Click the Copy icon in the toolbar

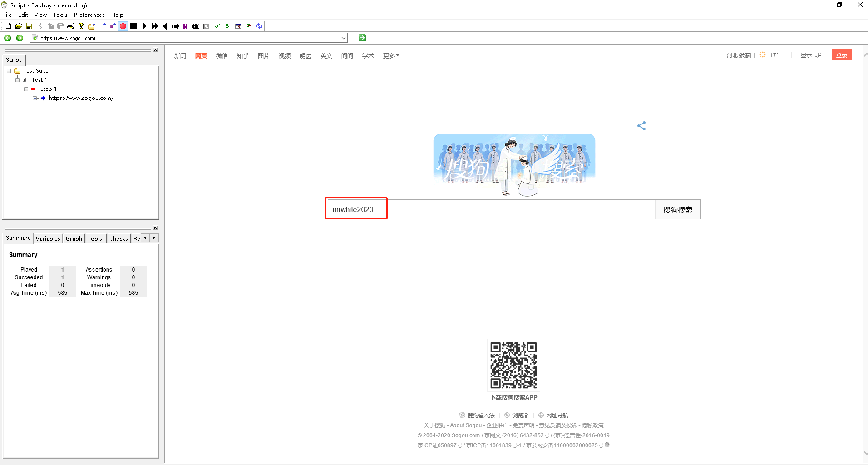(x=50, y=26)
